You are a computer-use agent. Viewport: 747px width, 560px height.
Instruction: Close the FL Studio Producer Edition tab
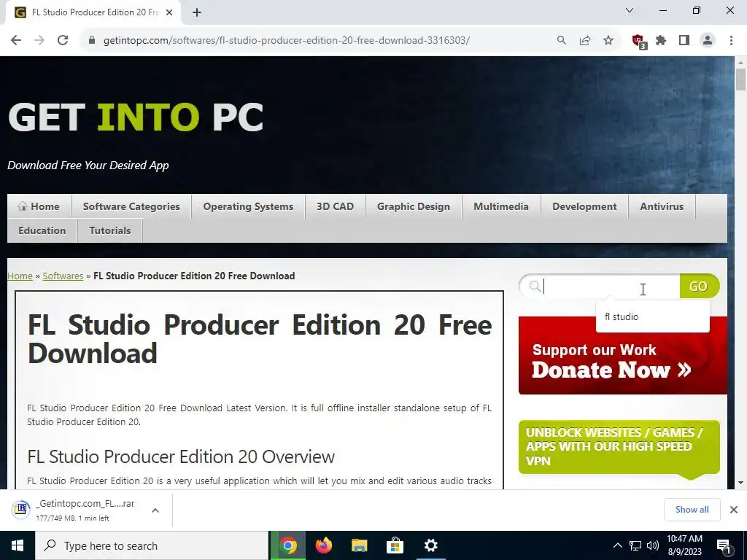169,12
